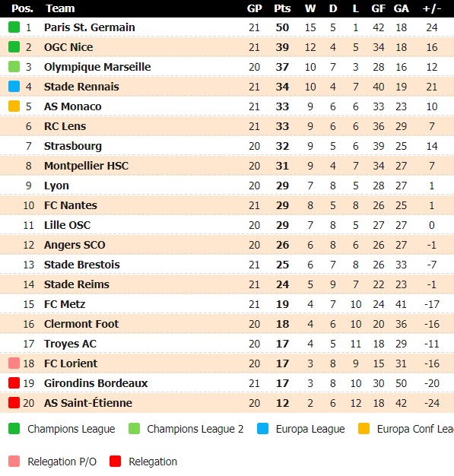The image size is (454, 476).
Task: Click the pink marker beside FC Lorient
Action: pyautogui.click(x=14, y=363)
